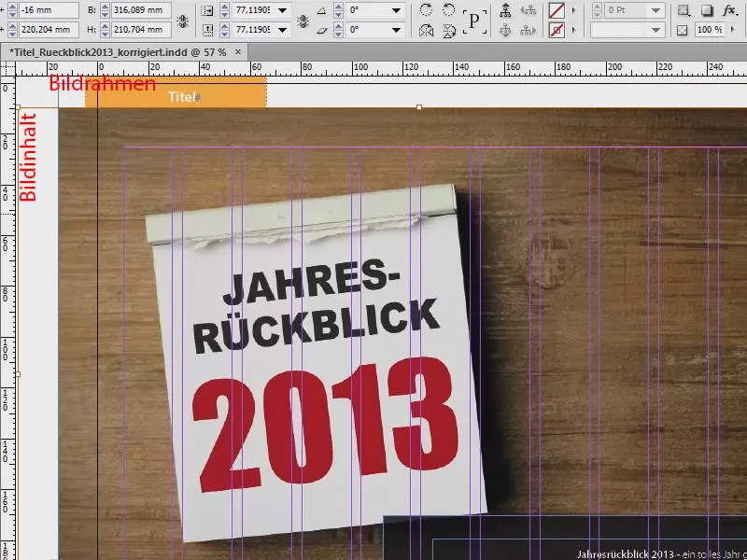
Task: Open the corner options icon
Action: pos(684,10)
